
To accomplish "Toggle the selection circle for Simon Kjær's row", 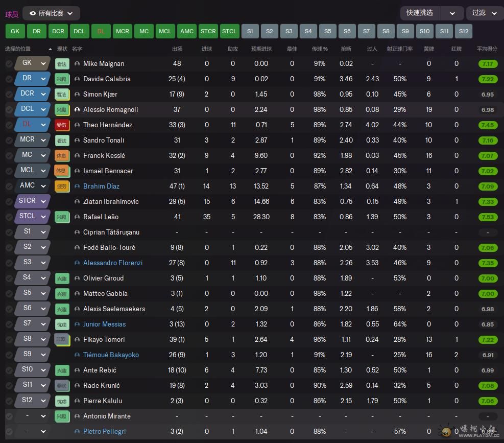I will (x=9, y=95).
